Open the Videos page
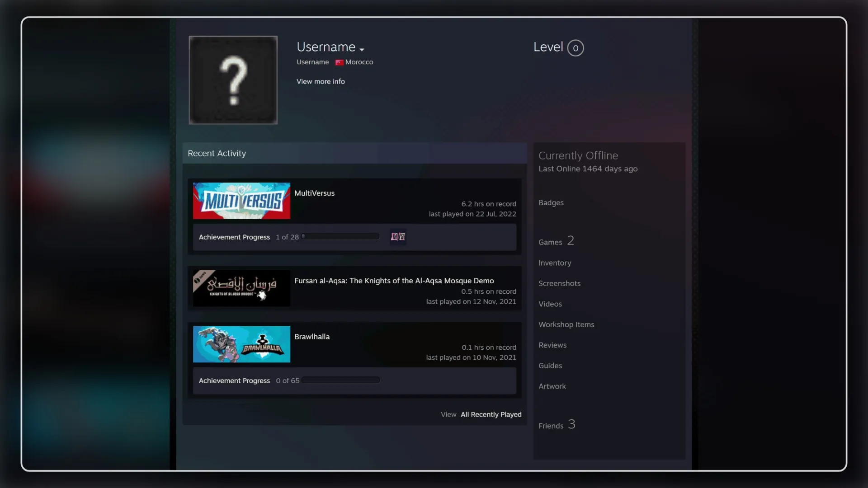The image size is (868, 488). (550, 304)
